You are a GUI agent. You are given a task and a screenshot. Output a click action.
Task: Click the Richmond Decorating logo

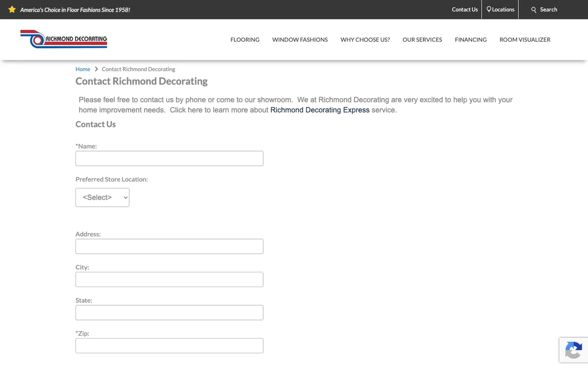(64, 39)
